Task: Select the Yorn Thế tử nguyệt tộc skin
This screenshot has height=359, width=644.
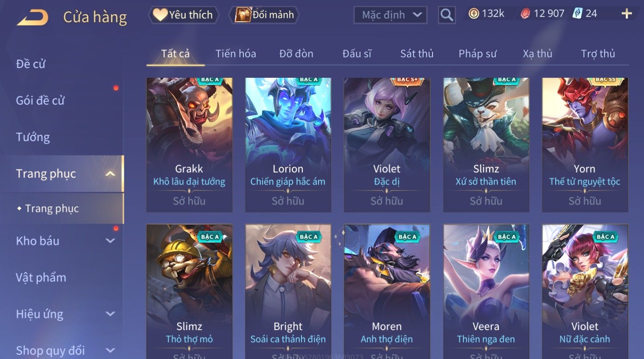Action: (x=585, y=145)
